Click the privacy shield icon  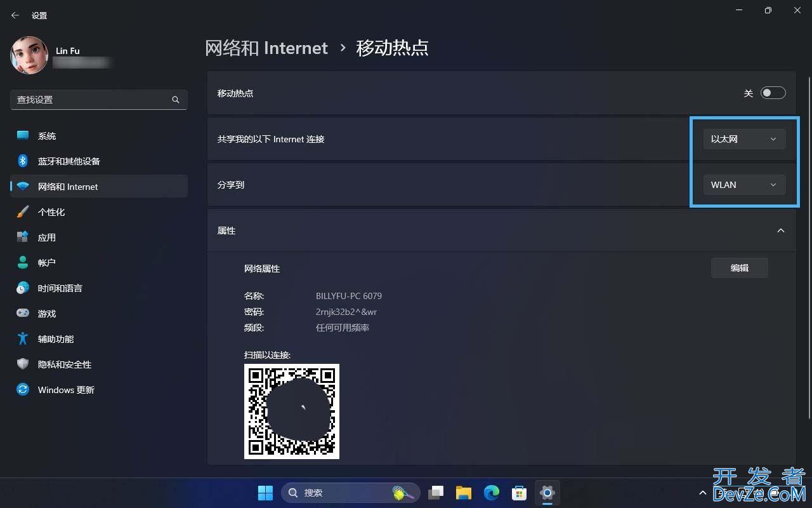point(23,364)
